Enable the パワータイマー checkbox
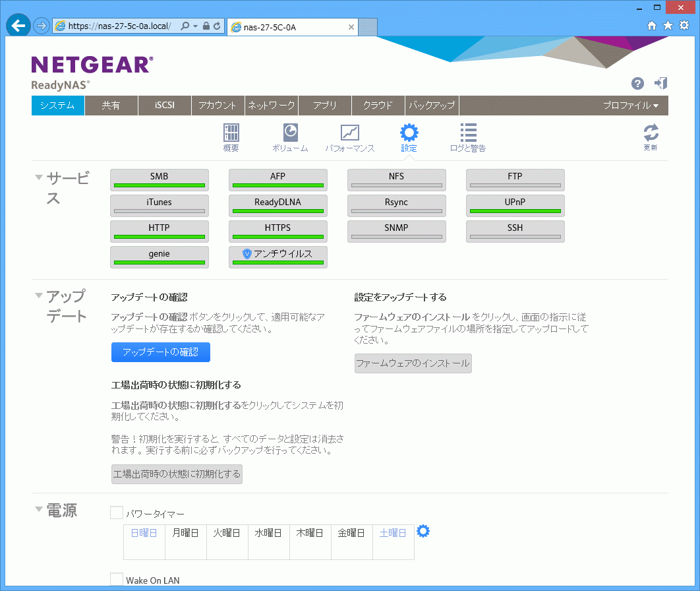Viewport: 700px width, 591px height. (117, 513)
